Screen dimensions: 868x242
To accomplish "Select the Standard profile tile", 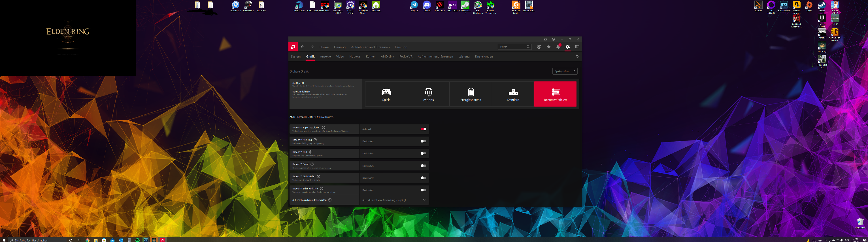I will (513, 94).
